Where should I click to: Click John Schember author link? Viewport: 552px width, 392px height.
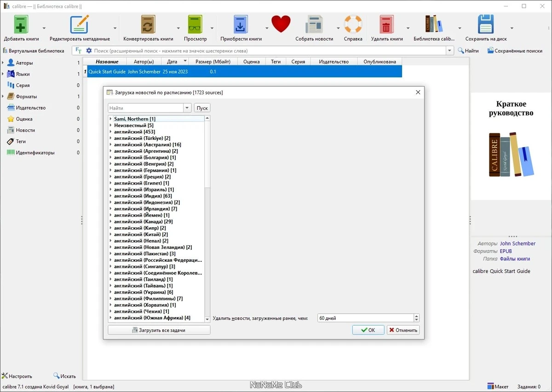click(517, 243)
